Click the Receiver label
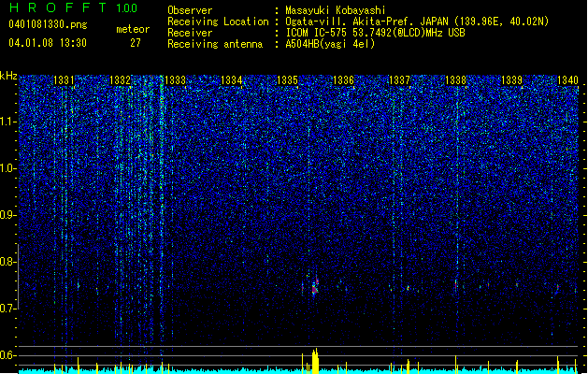 coord(190,33)
